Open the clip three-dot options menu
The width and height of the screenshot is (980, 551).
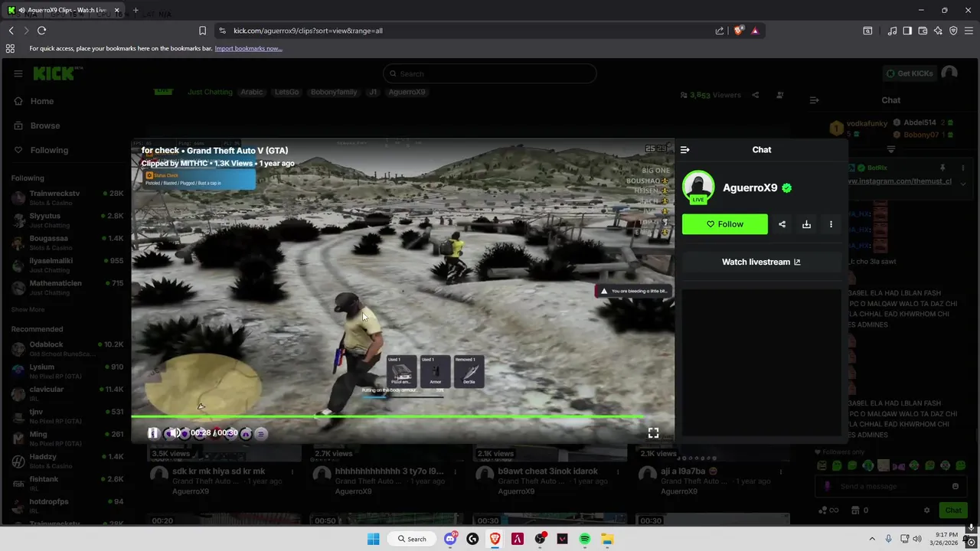coord(831,224)
